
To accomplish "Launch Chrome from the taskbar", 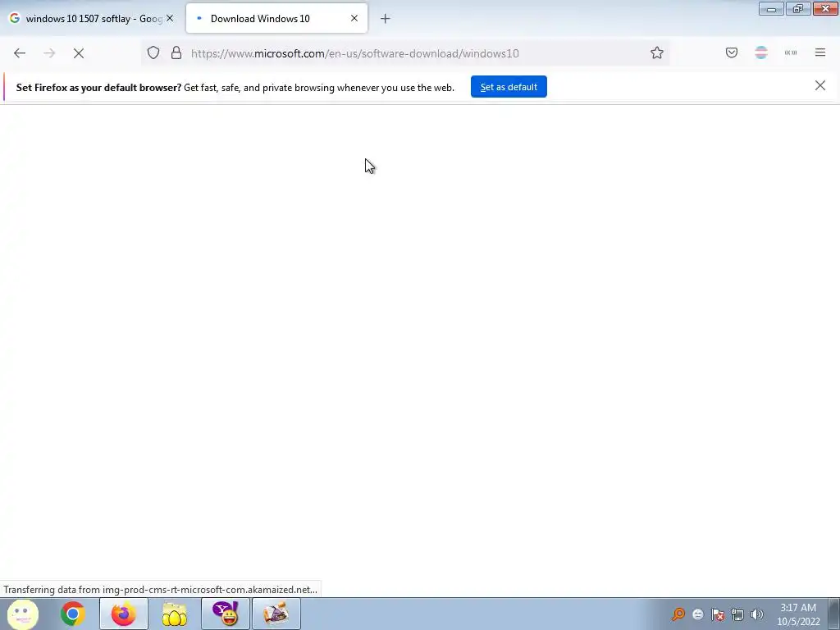I will 73,614.
